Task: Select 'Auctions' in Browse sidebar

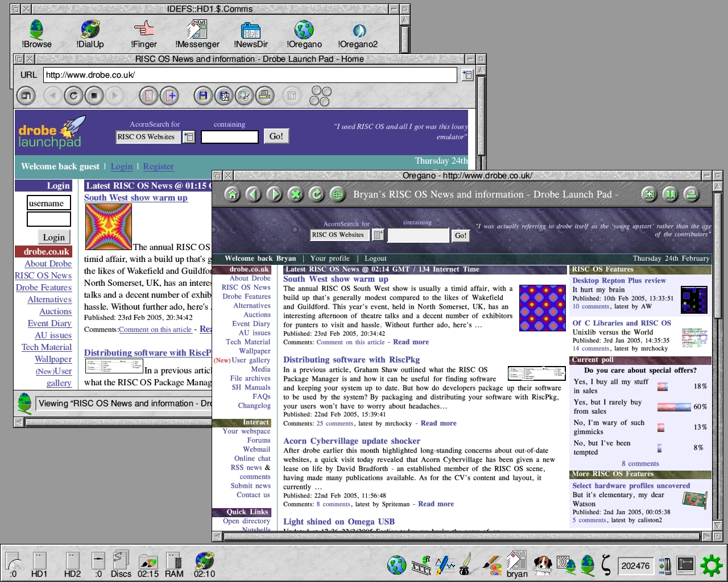Action: [55, 311]
